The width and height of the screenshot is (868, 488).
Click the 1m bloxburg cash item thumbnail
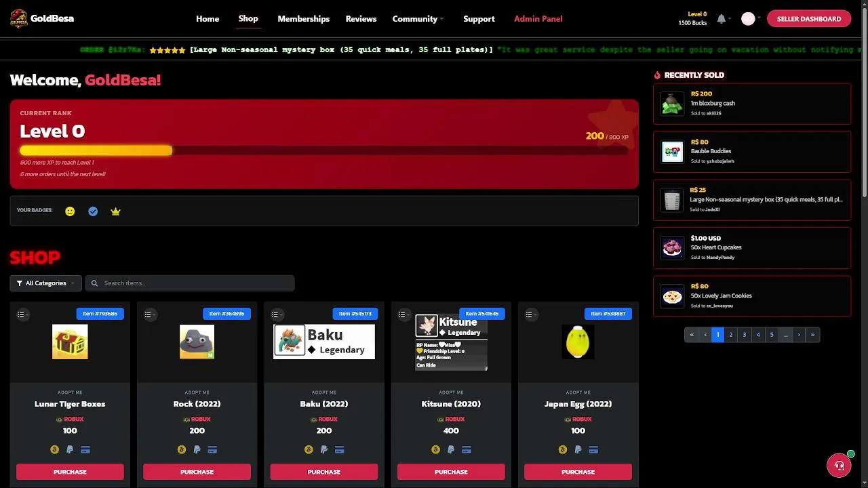pyautogui.click(x=672, y=104)
